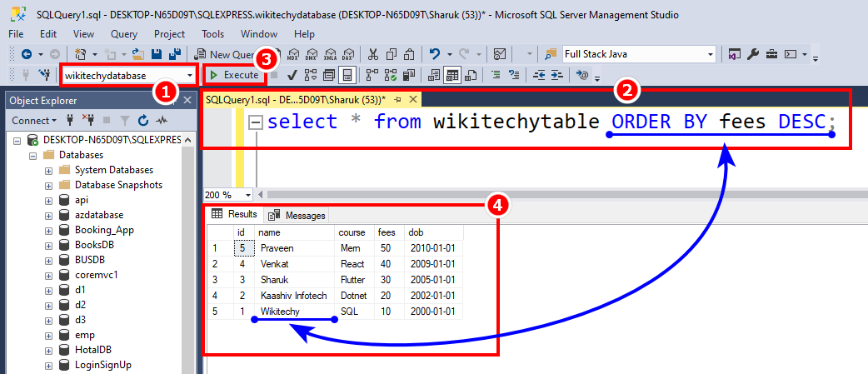The width and height of the screenshot is (868, 374).
Task: Toggle Results to Text output mode
Action: (434, 75)
